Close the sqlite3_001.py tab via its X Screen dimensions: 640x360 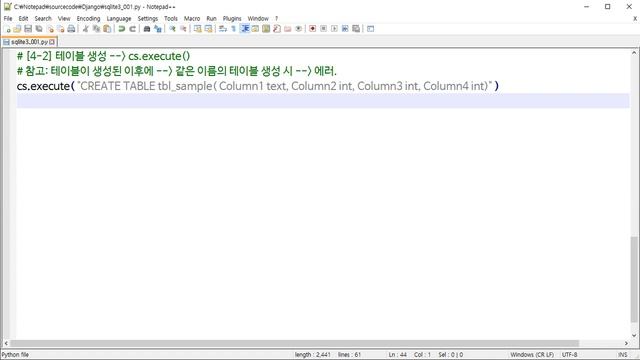click(x=52, y=42)
